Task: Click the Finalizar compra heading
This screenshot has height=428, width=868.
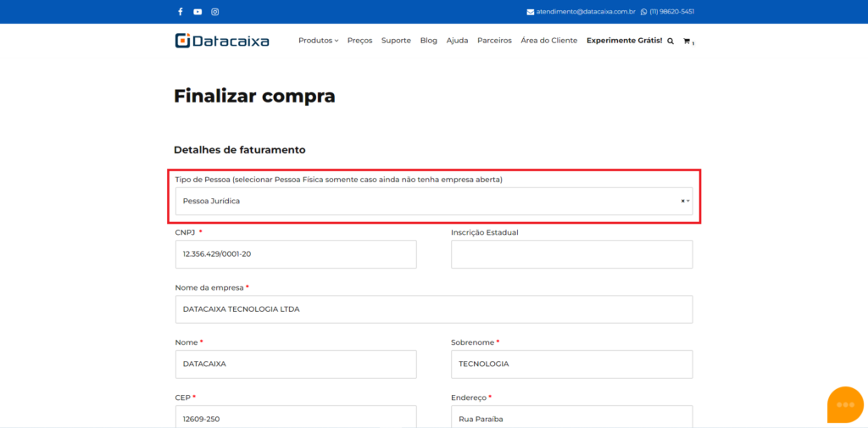Action: click(254, 96)
